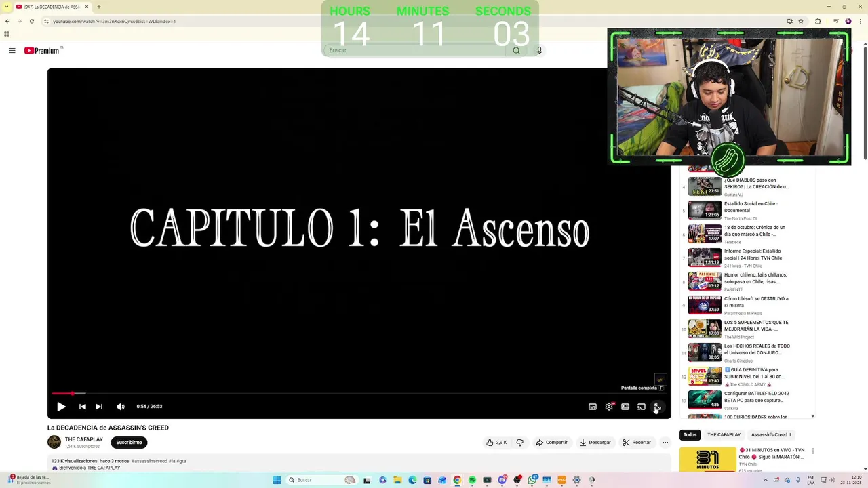The width and height of the screenshot is (868, 488).
Task: Open 31 MINUTOS en VIVO thumbnail
Action: coord(708,460)
